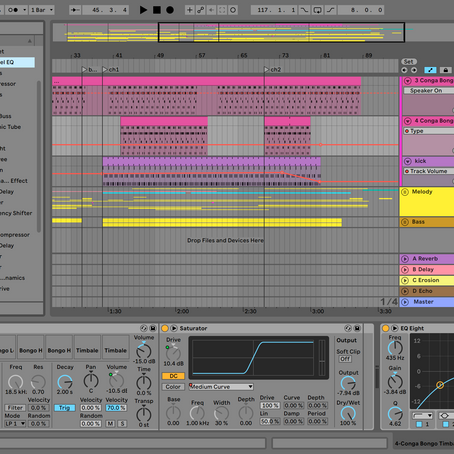Click the M mute button
The image size is (454, 454).
tap(110, 424)
